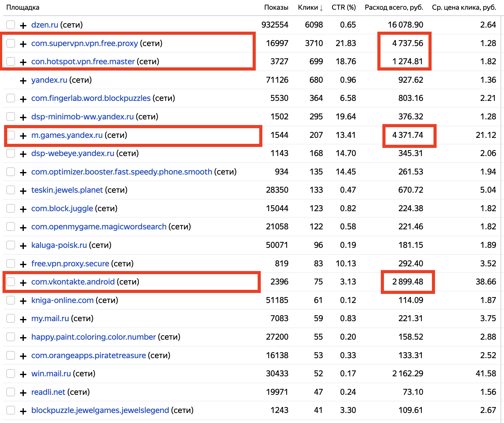Click the Площадка column header
Screen dimensions: 504x423
(23, 8)
